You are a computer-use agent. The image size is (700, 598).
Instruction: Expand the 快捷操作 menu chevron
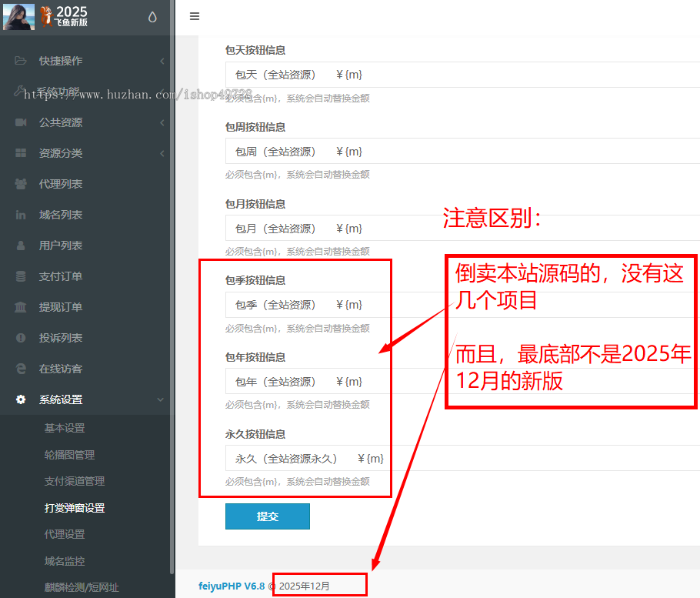coord(162,61)
